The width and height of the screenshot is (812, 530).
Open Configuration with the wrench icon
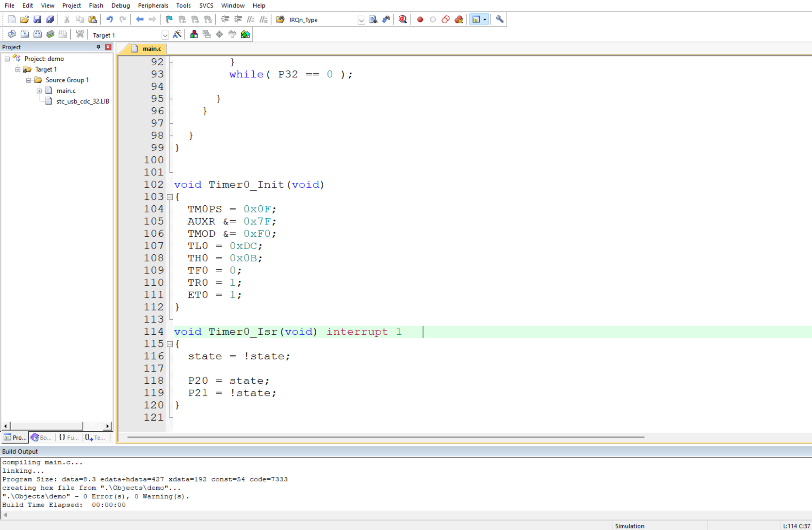click(x=500, y=20)
